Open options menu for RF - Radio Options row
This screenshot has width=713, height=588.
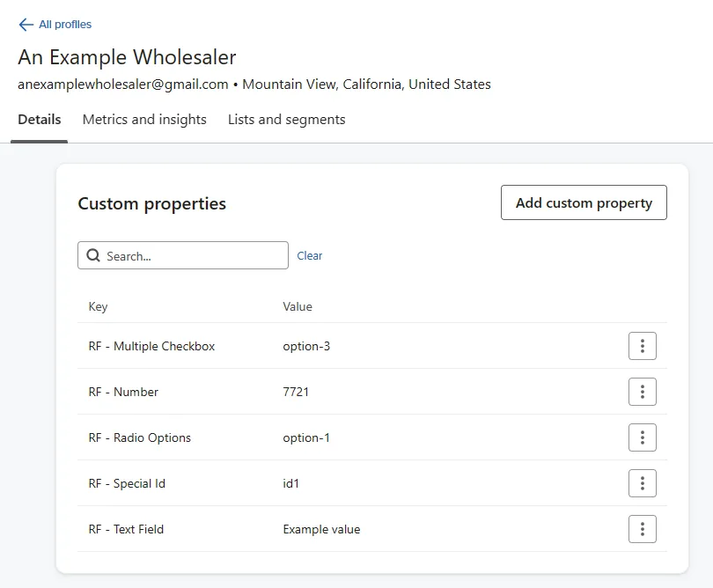(642, 437)
